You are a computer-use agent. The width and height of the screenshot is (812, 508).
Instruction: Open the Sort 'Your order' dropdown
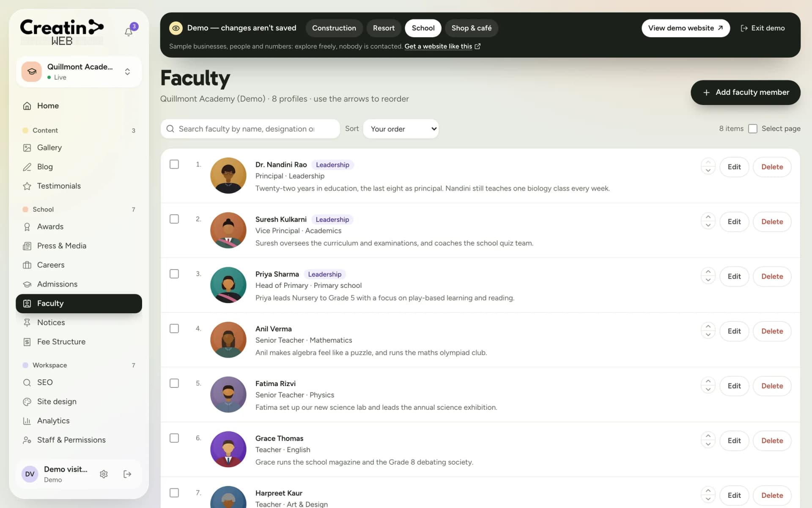(401, 129)
